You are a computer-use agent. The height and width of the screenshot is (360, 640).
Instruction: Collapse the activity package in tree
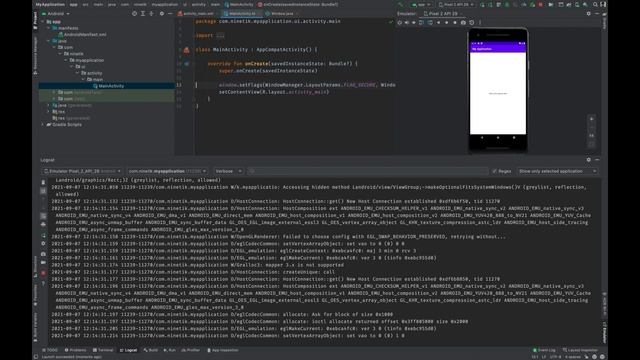tap(78, 73)
